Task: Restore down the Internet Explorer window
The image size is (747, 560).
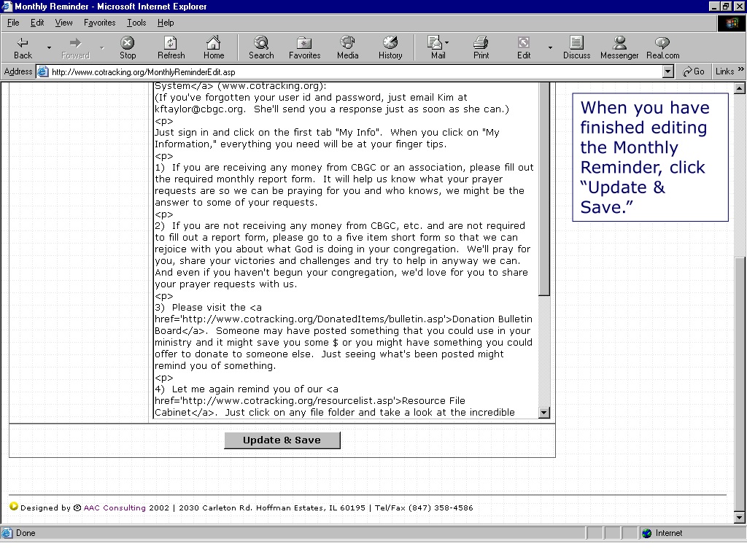Action: click(x=724, y=6)
